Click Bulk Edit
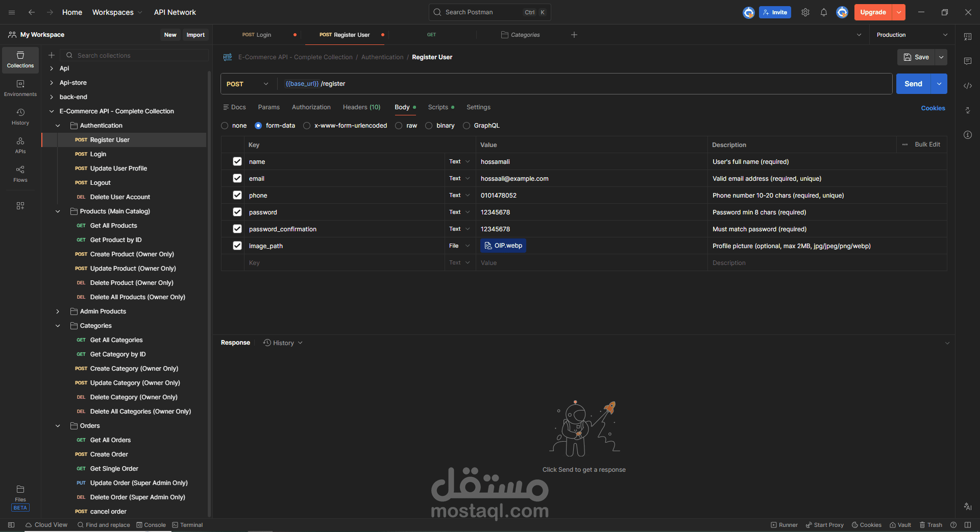980x532 pixels. [927, 144]
